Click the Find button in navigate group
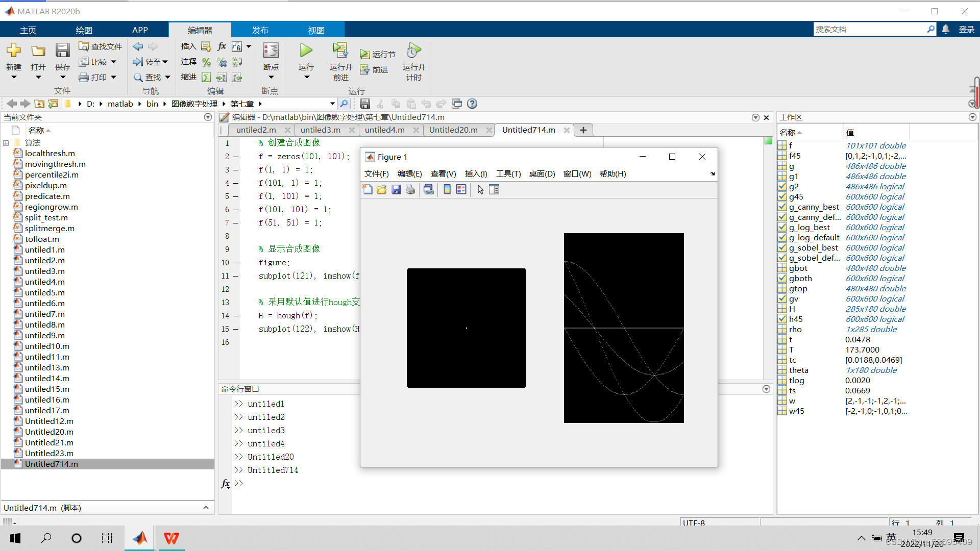Image resolution: width=980 pixels, height=551 pixels. [152, 77]
